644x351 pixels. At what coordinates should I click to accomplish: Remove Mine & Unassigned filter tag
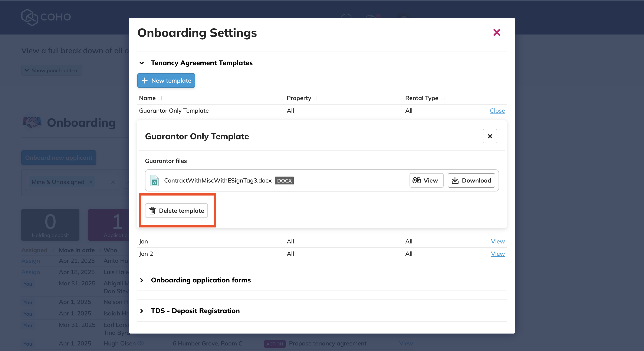(x=91, y=182)
